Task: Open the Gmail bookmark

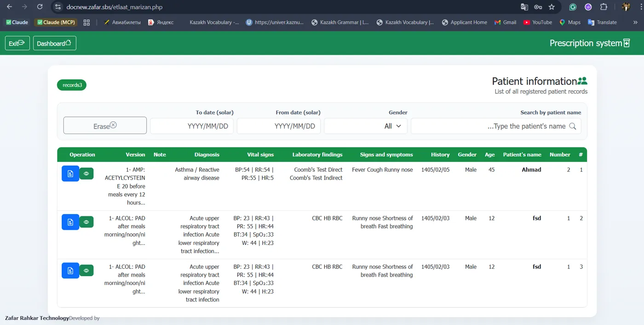Action: pyautogui.click(x=505, y=22)
